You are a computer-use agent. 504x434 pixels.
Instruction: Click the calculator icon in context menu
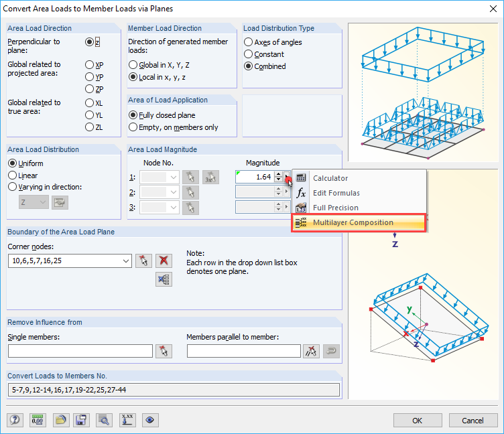click(301, 177)
